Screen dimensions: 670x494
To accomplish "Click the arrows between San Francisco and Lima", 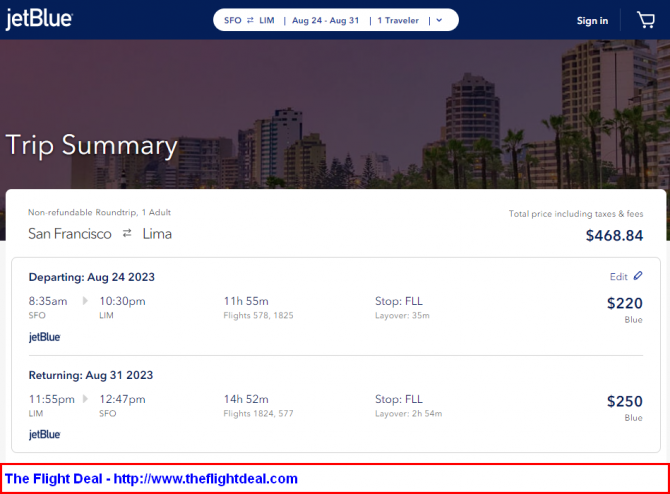I will [x=127, y=233].
